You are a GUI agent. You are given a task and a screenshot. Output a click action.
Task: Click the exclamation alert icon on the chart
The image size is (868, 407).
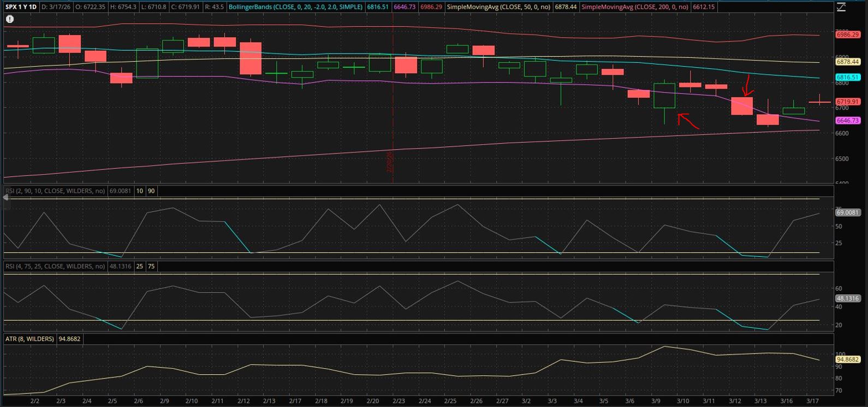pos(10,19)
